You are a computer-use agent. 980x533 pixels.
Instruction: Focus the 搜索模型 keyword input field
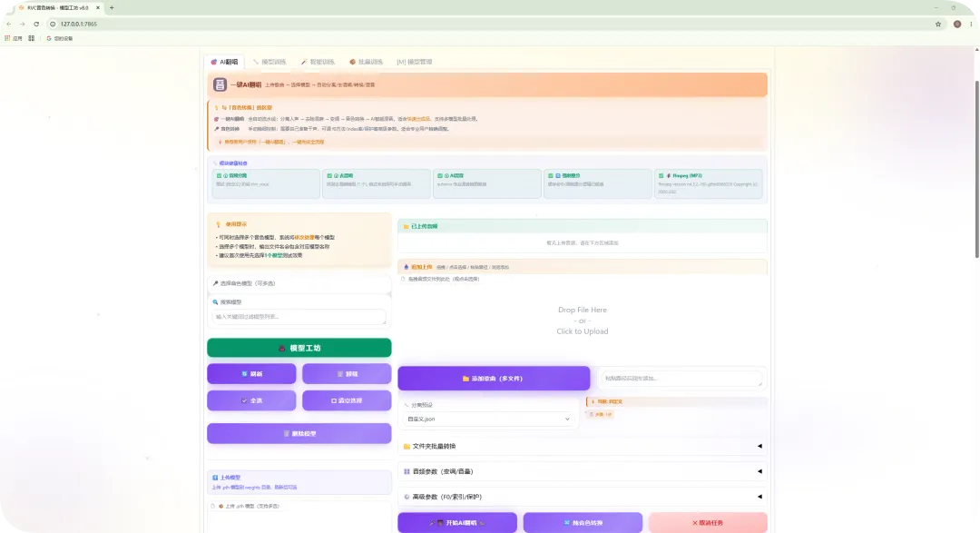[x=299, y=317]
